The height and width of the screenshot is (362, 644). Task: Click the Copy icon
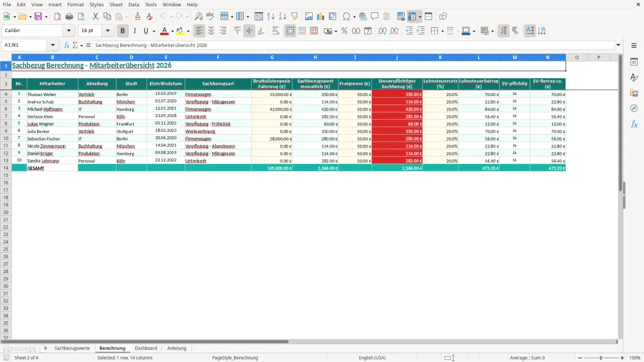pyautogui.click(x=107, y=17)
